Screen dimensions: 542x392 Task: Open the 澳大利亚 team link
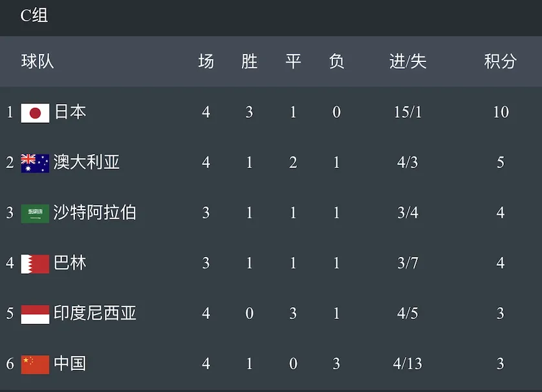[87, 162]
